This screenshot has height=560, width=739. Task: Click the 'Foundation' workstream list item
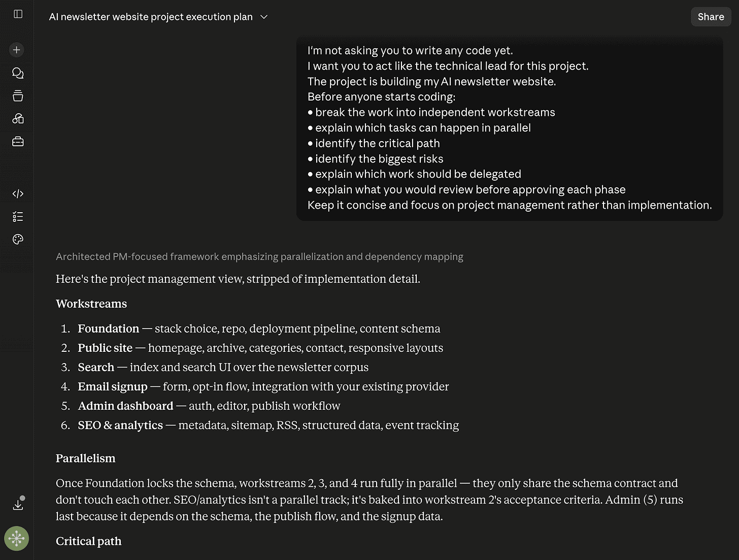pos(259,328)
